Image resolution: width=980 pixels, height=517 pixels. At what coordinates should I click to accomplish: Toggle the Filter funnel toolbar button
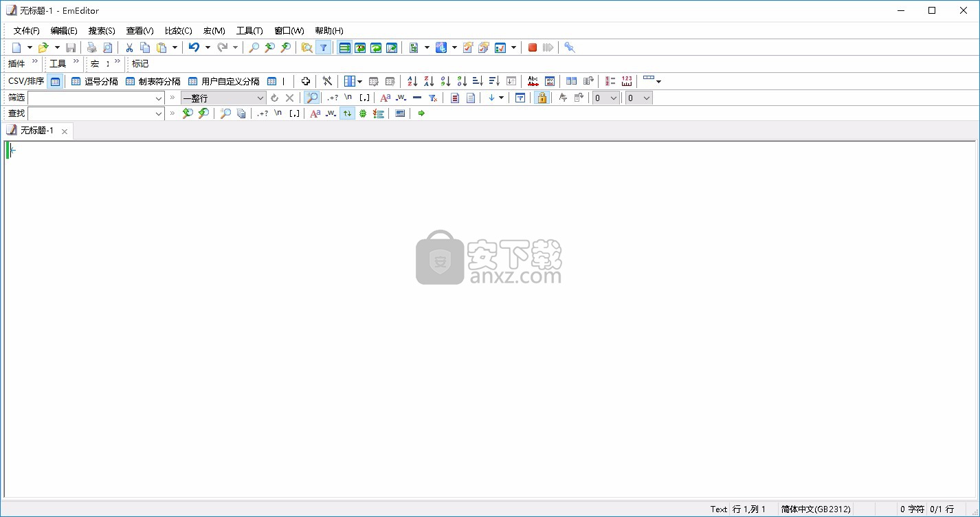(323, 47)
